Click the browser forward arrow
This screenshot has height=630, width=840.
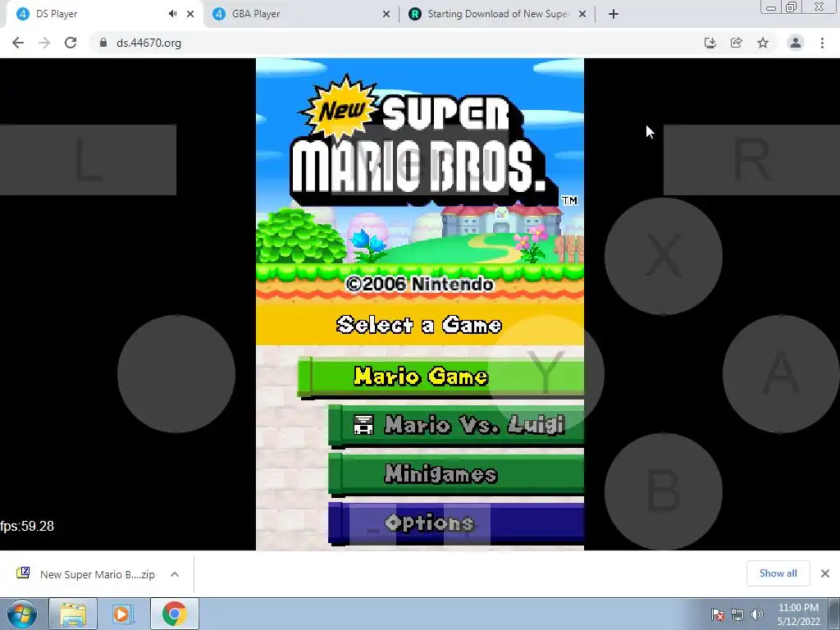click(x=44, y=43)
